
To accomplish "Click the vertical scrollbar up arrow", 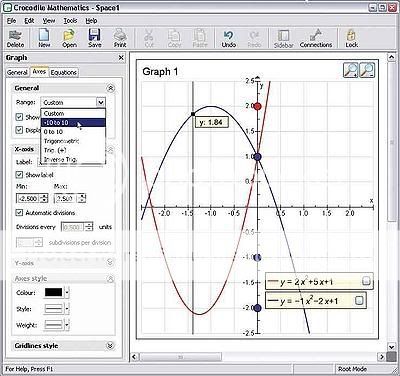I will pyautogui.click(x=392, y=57).
